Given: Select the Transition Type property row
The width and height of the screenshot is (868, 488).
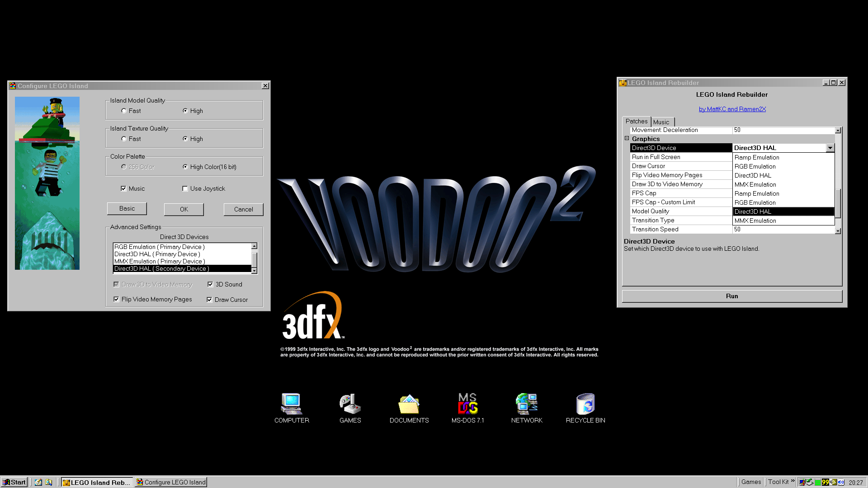Looking at the screenshot, I should click(681, 220).
